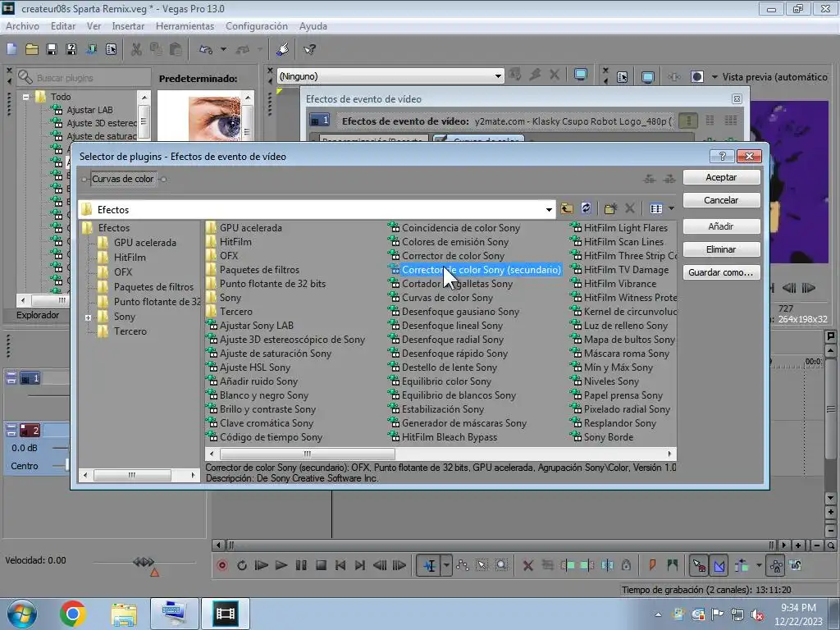Click the What's This help icon

(309, 49)
